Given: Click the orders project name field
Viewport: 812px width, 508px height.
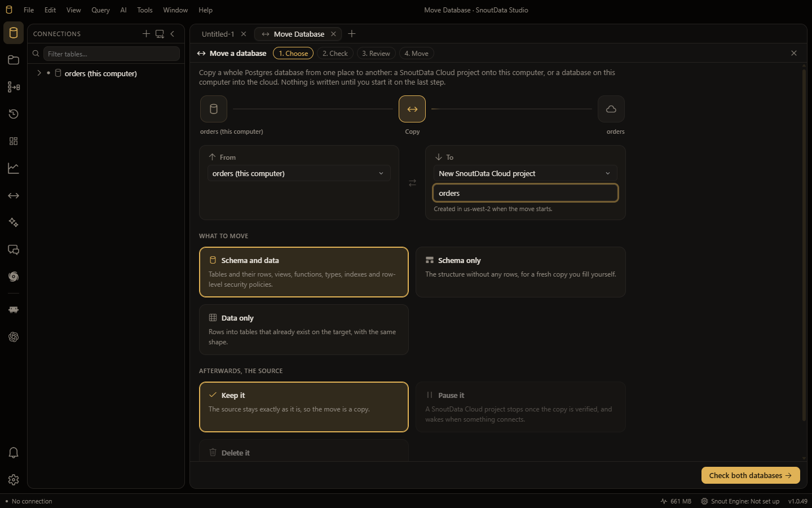Looking at the screenshot, I should point(526,193).
